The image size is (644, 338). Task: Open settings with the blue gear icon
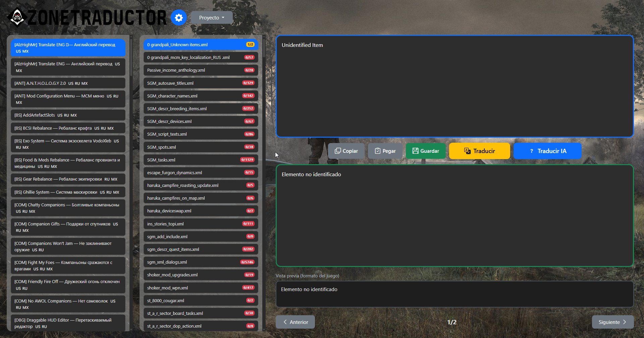[179, 17]
